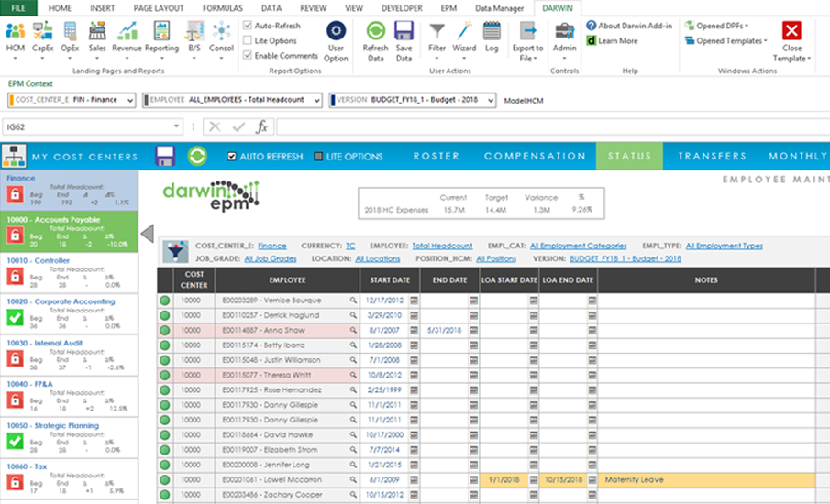The height and width of the screenshot is (504, 830).
Task: Open the VERSION context dropdown
Action: [490, 100]
